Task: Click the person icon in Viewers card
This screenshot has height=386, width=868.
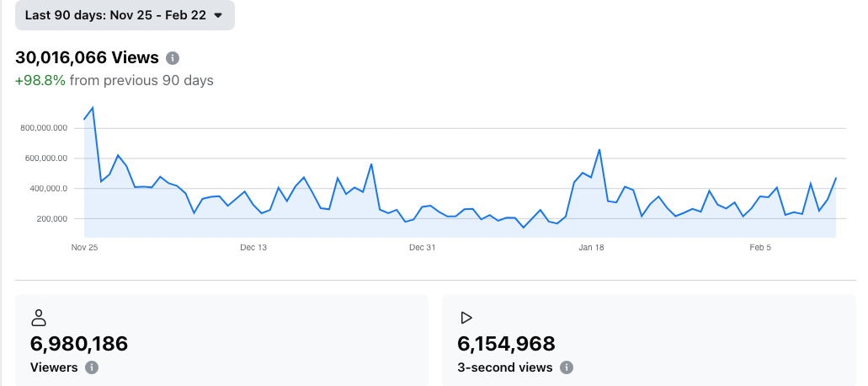Action: [x=38, y=318]
